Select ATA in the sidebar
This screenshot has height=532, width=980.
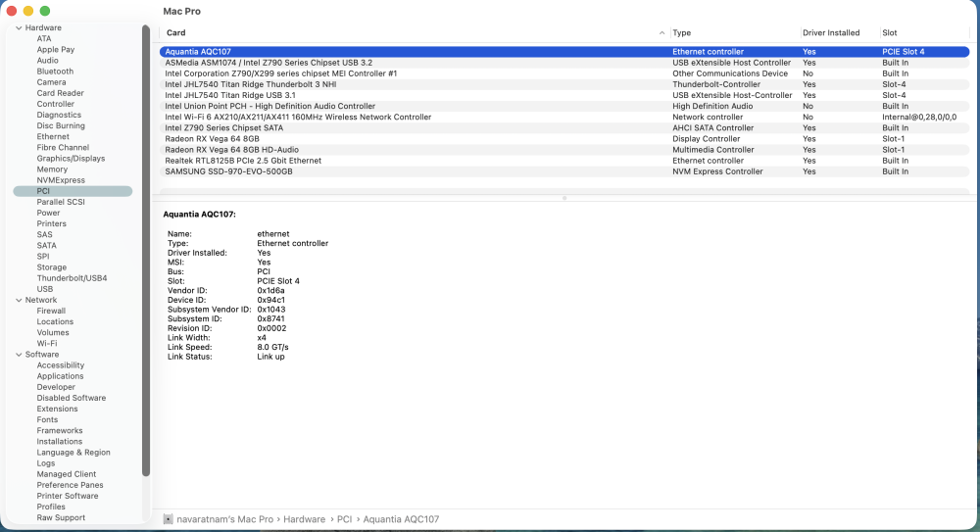coord(44,39)
